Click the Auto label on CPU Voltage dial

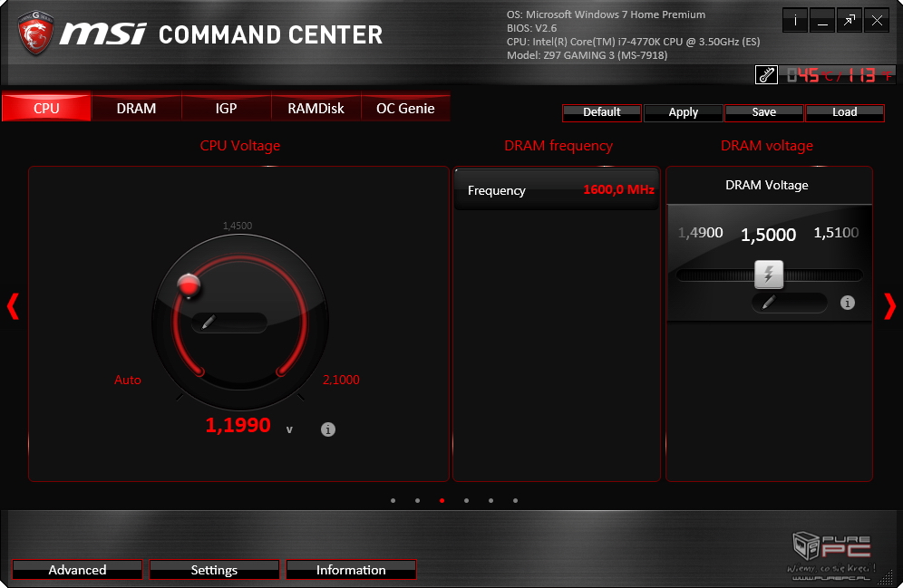coord(127,380)
